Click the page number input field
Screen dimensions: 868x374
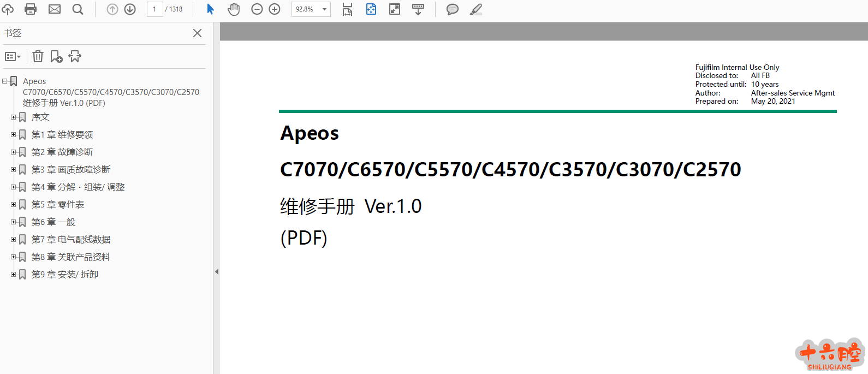154,9
